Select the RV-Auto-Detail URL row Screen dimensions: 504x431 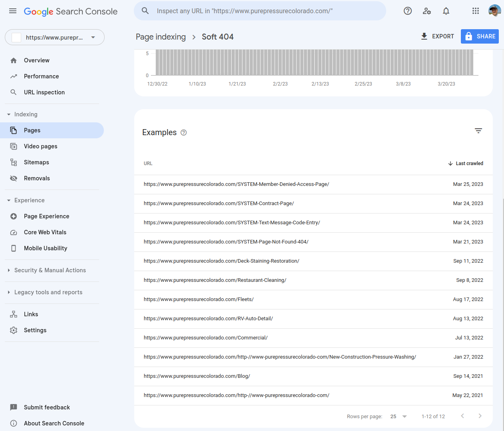click(x=314, y=319)
